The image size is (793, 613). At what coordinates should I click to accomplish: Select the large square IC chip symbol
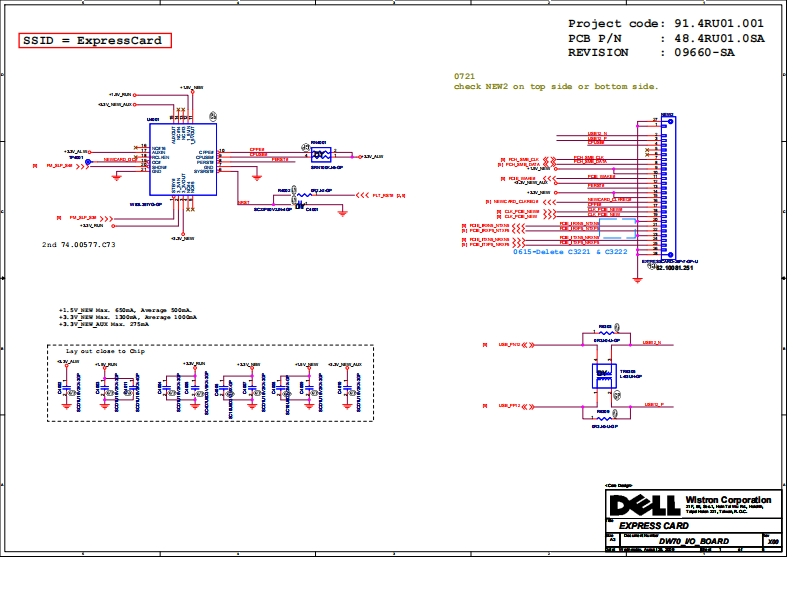click(x=183, y=160)
